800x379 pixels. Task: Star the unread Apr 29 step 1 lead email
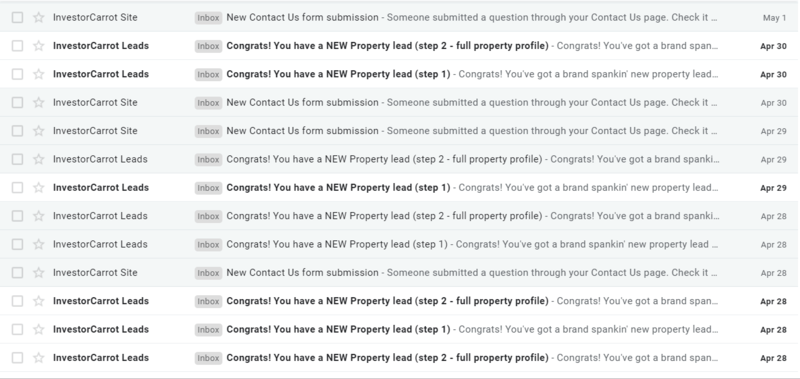click(38, 188)
